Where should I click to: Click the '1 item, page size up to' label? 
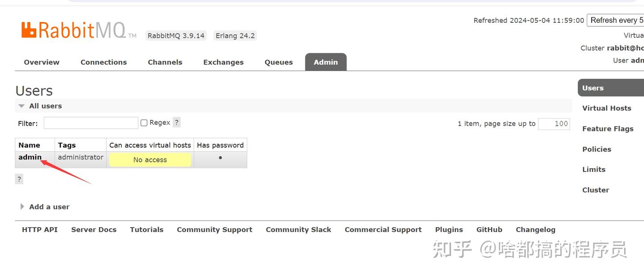click(x=496, y=124)
